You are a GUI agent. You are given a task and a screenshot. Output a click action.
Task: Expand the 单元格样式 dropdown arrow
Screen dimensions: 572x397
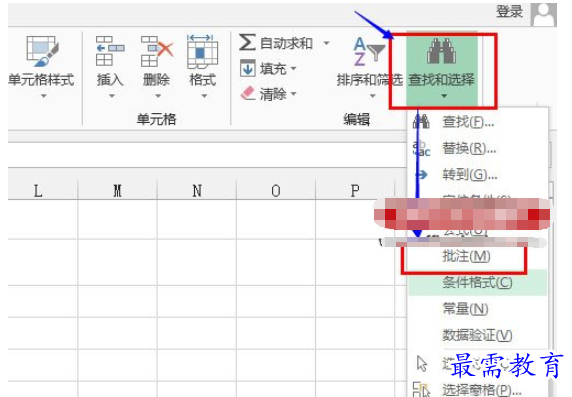(x=44, y=96)
